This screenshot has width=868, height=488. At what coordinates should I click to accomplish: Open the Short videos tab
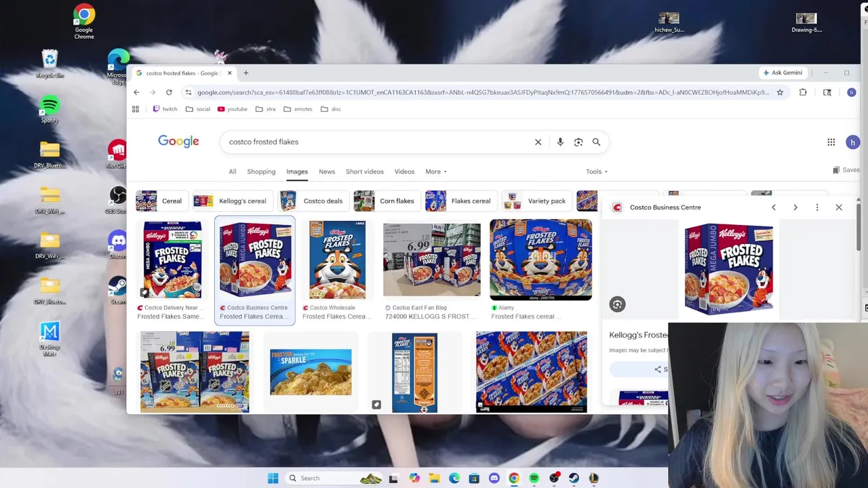[x=365, y=171]
